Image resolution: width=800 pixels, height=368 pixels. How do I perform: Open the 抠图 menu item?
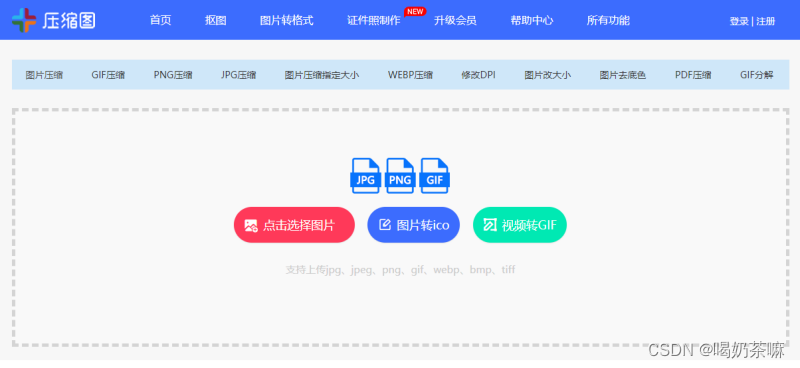216,20
